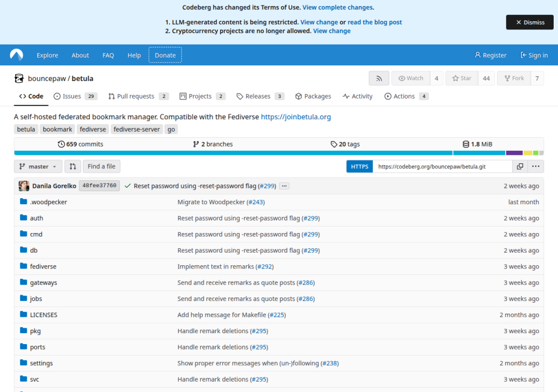The width and height of the screenshot is (558, 392).
Task: Click the Sign in link
Action: [534, 55]
